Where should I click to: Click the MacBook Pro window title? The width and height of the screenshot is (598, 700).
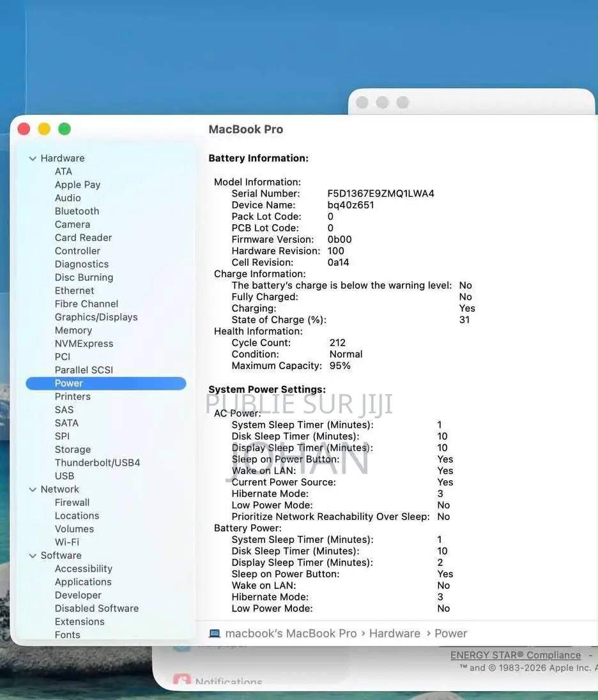[x=245, y=130]
